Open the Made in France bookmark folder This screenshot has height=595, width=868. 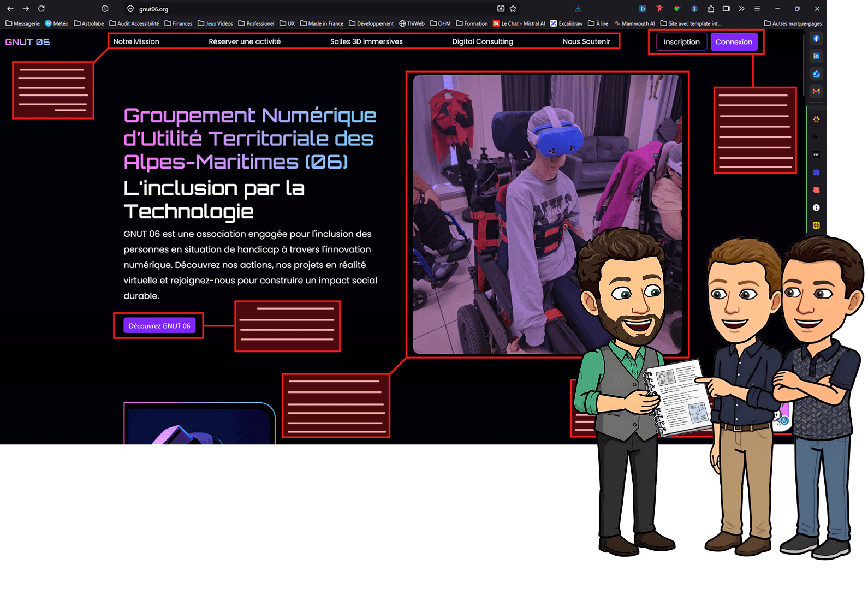tap(322, 23)
